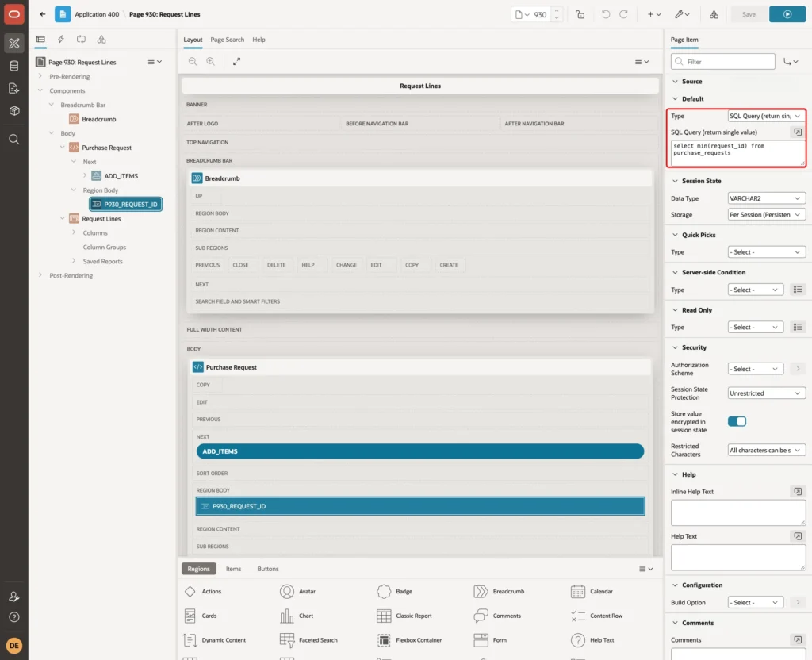Toggle Store value encrypted in session state

tap(737, 421)
